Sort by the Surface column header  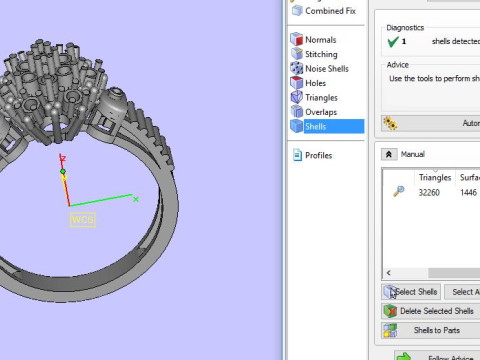470,177
